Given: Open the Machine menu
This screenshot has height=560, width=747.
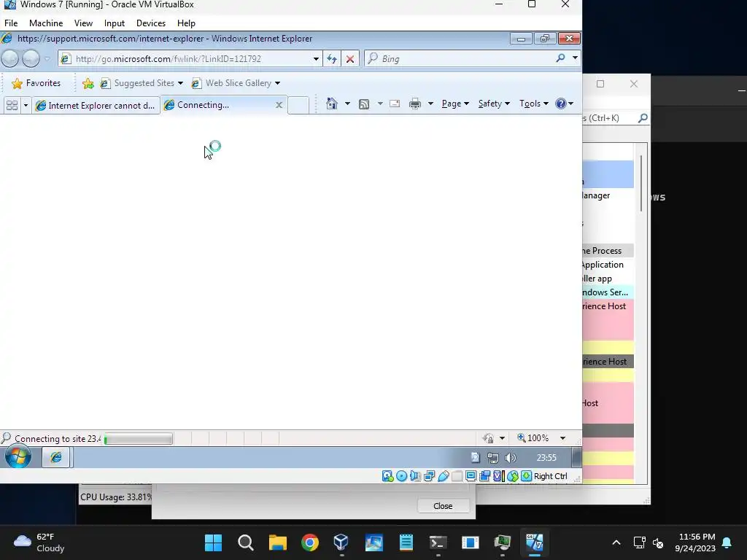Looking at the screenshot, I should (46, 23).
